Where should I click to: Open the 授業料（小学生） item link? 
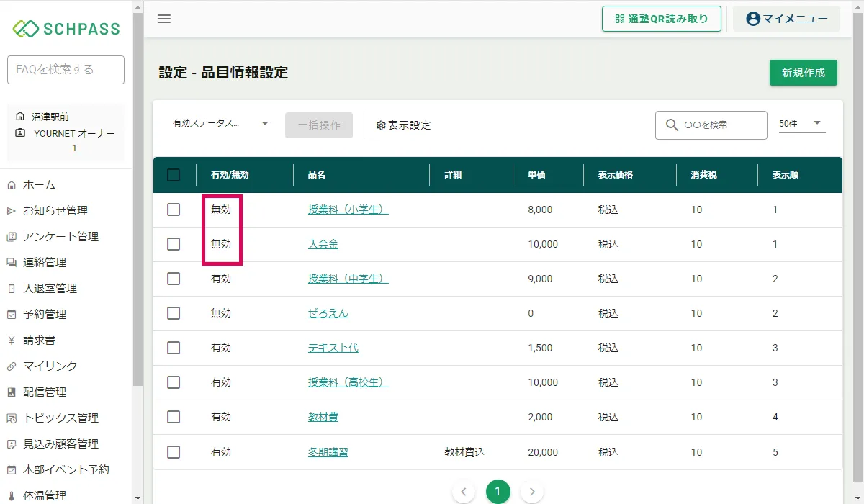(348, 210)
